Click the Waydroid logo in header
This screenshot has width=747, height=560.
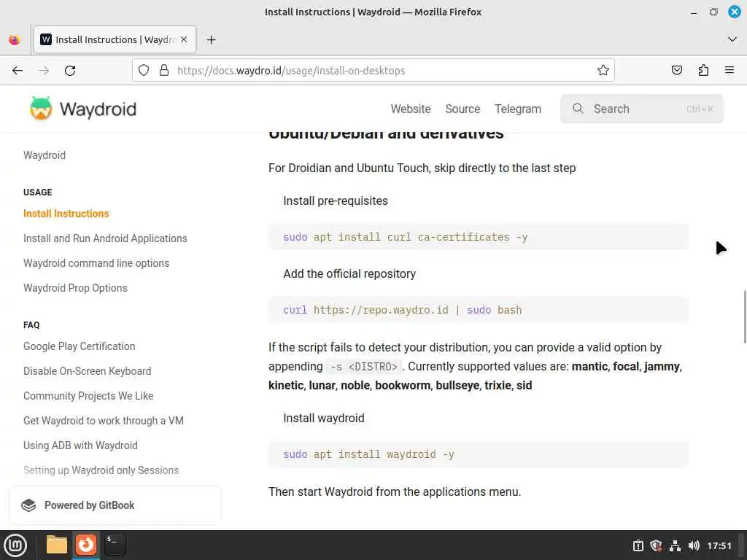tap(83, 109)
